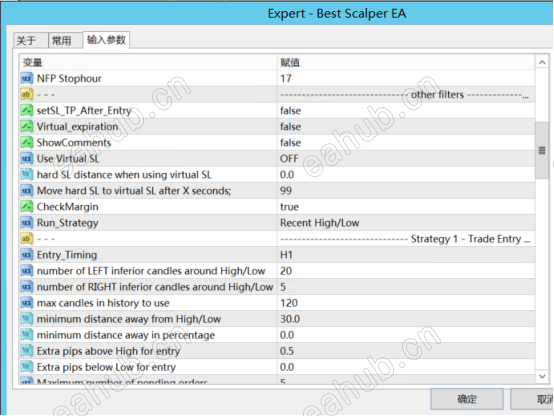Open the 关于 tab
This screenshot has width=554, height=416.
click(30, 40)
